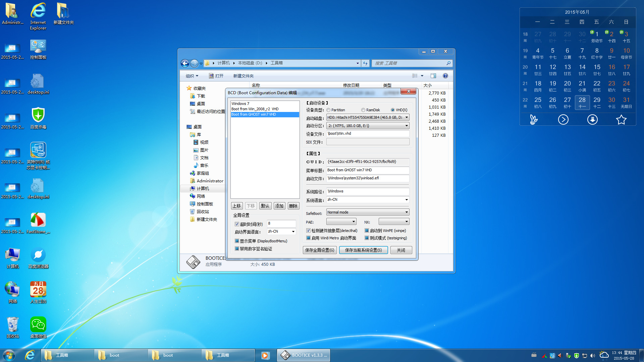The height and width of the screenshot is (362, 644).
Task: Open the PAE dropdown
Action: [x=341, y=222]
